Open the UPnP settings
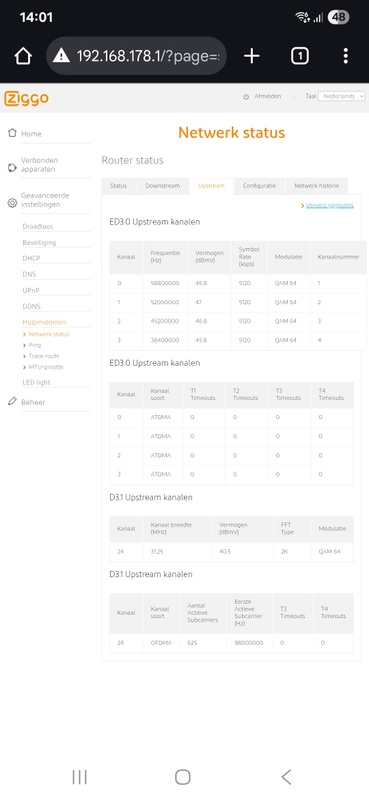Image resolution: width=369 pixels, height=800 pixels. tap(31, 290)
